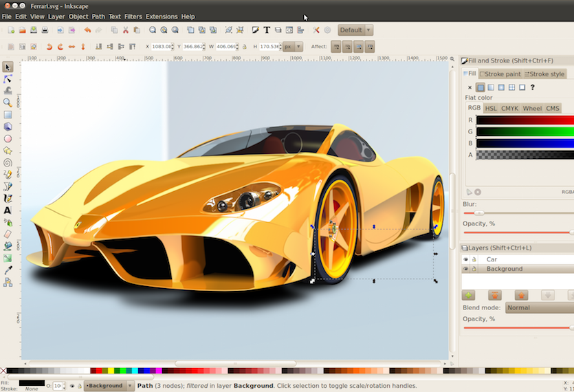This screenshot has height=392, width=574.
Task: Select the Ellipse circle tool
Action: tap(8, 139)
